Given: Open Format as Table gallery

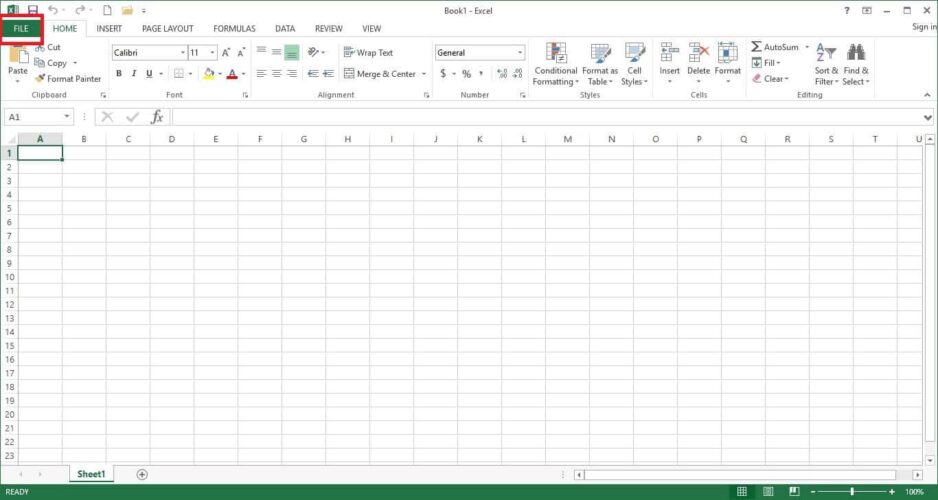Looking at the screenshot, I should (600, 64).
